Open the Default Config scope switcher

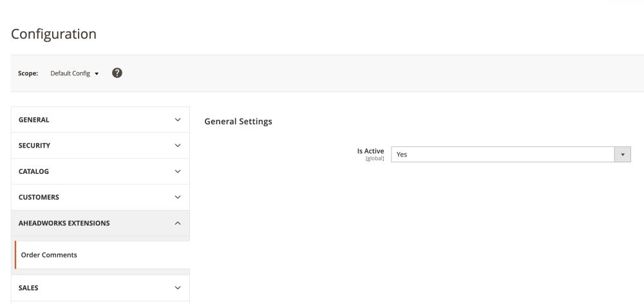[x=74, y=73]
